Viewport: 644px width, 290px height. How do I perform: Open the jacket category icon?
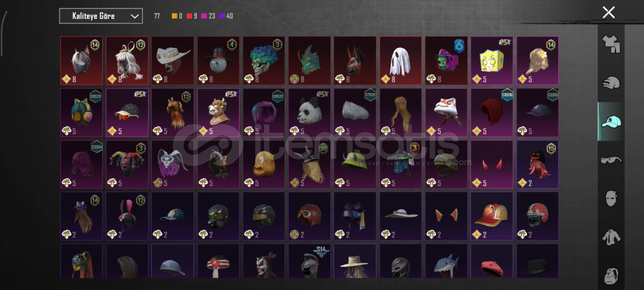611,237
